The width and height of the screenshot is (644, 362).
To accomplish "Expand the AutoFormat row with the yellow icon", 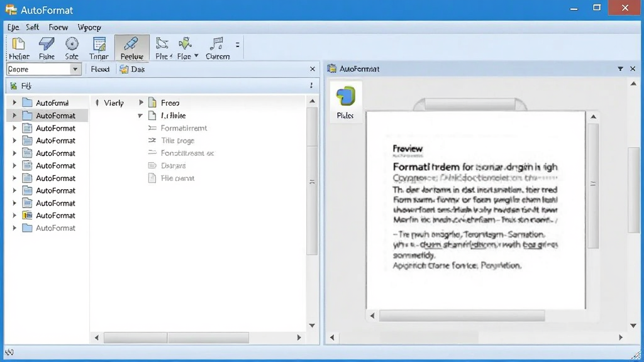I will [14, 216].
